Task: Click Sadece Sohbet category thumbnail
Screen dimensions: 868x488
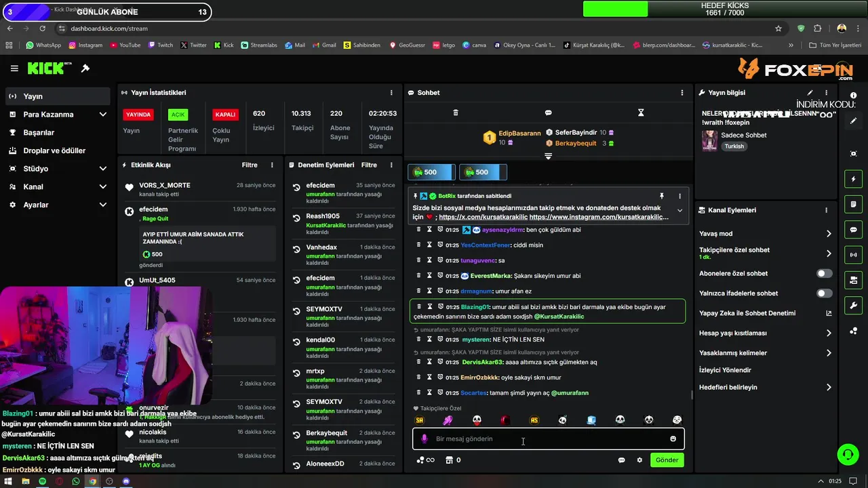Action: click(709, 140)
